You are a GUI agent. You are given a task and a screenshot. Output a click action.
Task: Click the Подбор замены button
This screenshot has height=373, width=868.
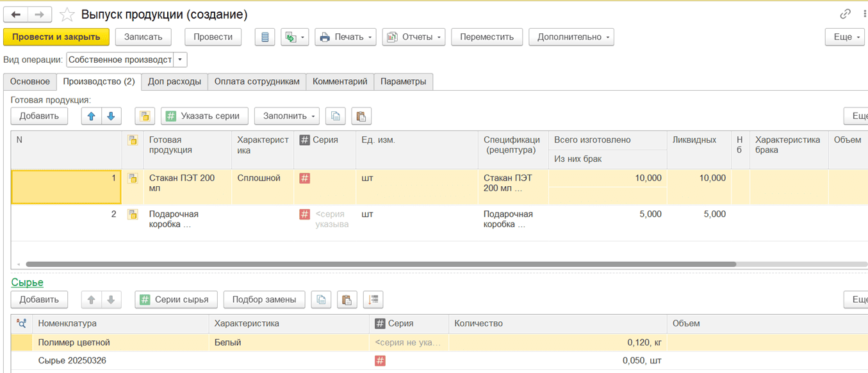[x=264, y=299]
